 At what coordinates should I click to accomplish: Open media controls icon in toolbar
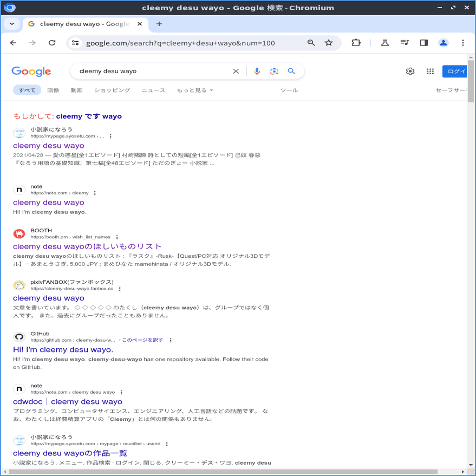click(x=405, y=43)
